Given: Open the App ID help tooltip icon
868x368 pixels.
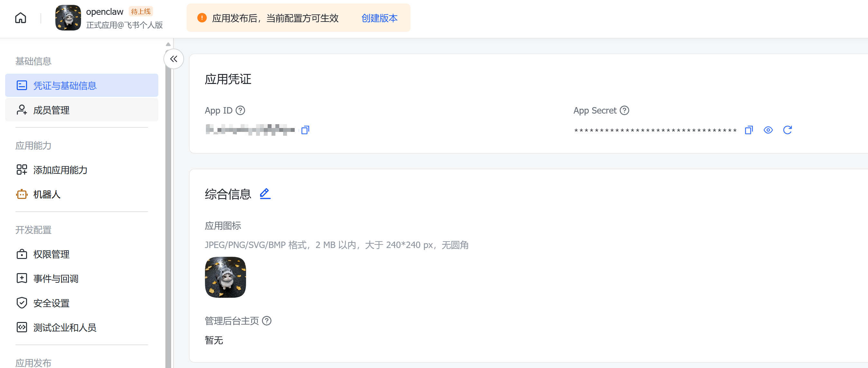Looking at the screenshot, I should point(240,110).
